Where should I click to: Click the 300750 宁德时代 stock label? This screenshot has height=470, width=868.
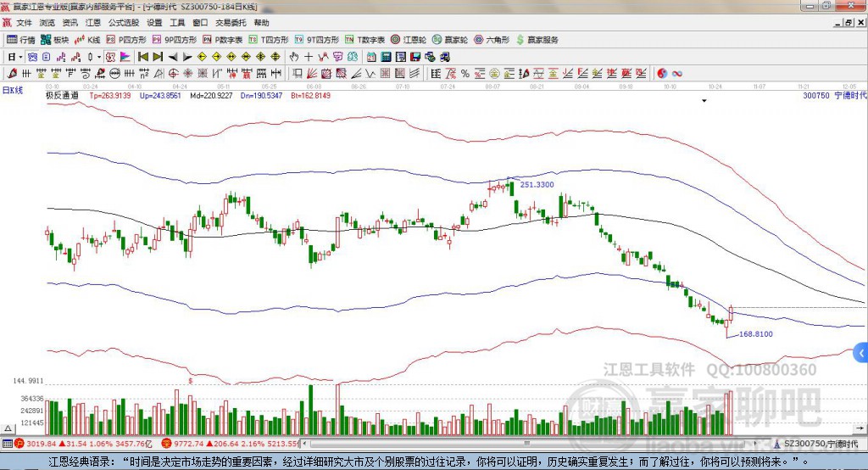pyautogui.click(x=834, y=95)
